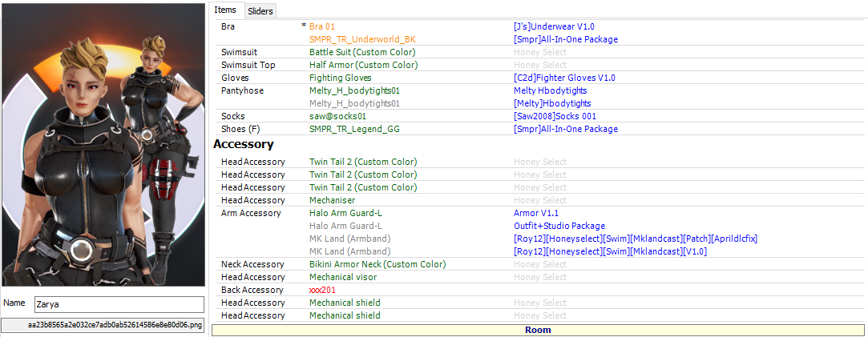
Task: Select the Mechaniser head accessory
Action: point(332,200)
